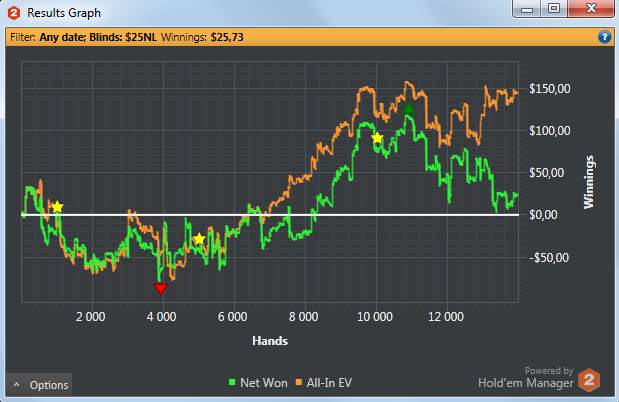Click the 2 000 hands axis label
619x402 pixels.
coord(91,317)
